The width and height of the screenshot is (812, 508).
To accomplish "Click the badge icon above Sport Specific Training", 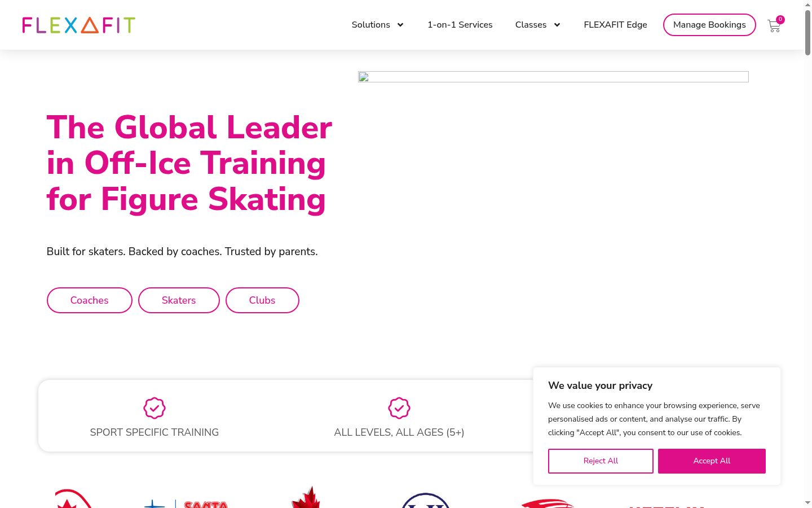I will pos(155,408).
